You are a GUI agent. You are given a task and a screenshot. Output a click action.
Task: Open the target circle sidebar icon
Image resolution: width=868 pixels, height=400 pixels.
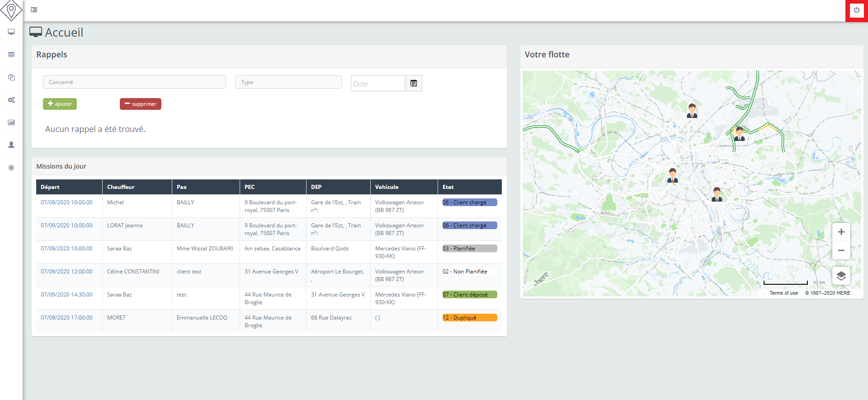coord(11,168)
